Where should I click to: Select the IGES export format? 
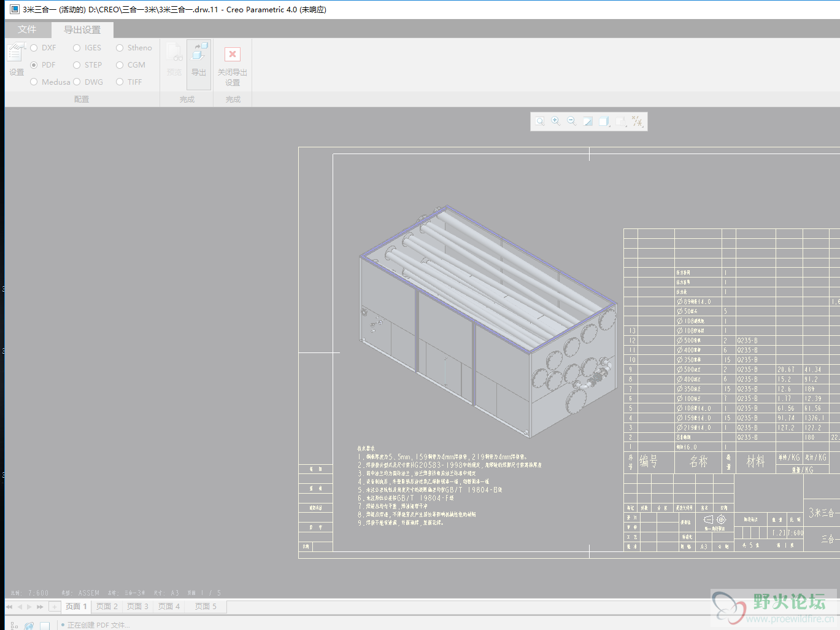(x=87, y=48)
